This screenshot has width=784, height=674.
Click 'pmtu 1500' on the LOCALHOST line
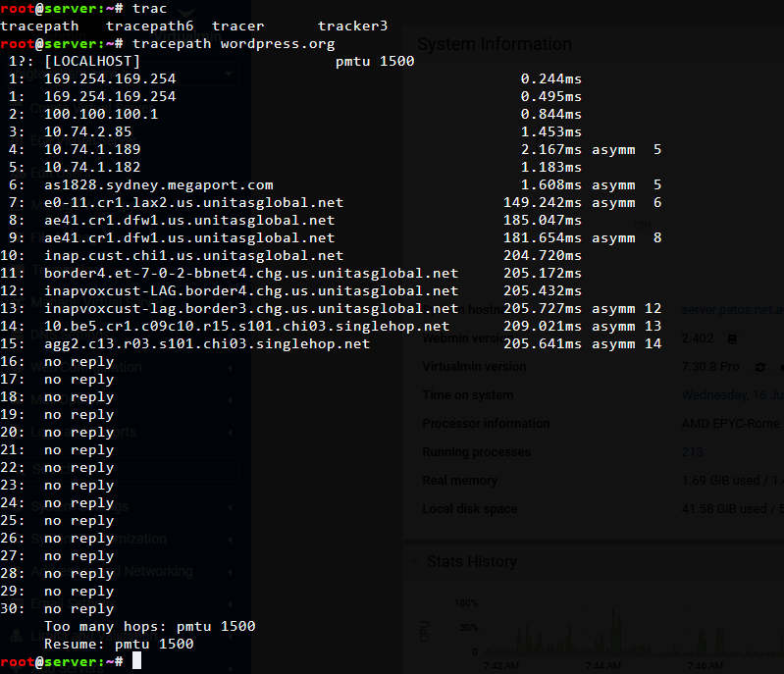375,61
